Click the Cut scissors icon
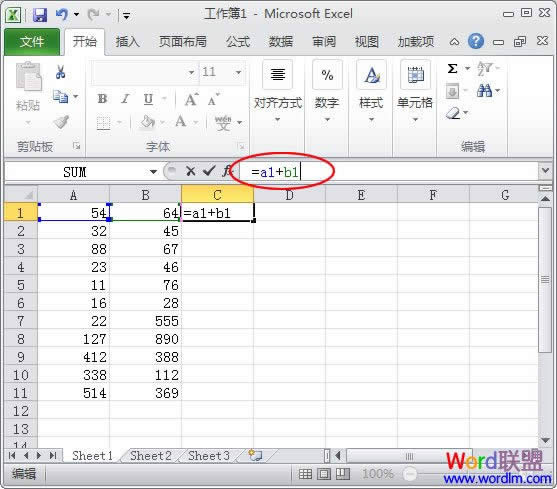The width and height of the screenshot is (557, 489). [x=61, y=72]
